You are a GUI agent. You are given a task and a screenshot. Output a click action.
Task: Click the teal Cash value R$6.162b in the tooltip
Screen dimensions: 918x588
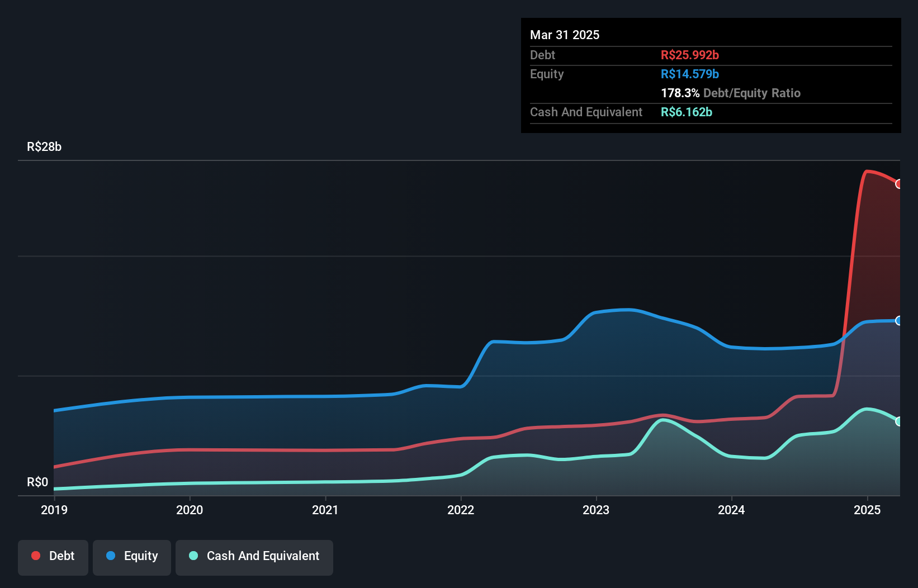687,112
